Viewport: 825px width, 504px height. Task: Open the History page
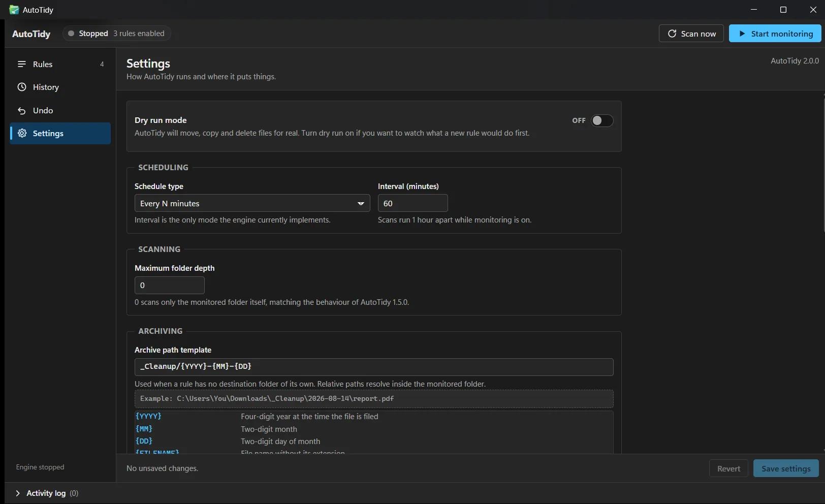click(60, 87)
